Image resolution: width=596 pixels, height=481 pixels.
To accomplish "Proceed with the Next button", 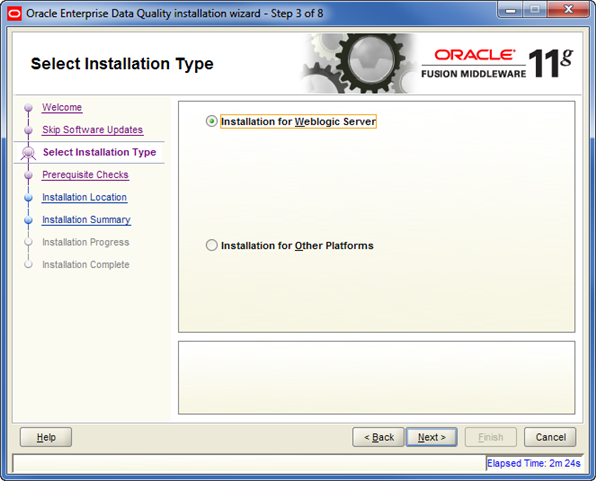I will click(x=432, y=437).
